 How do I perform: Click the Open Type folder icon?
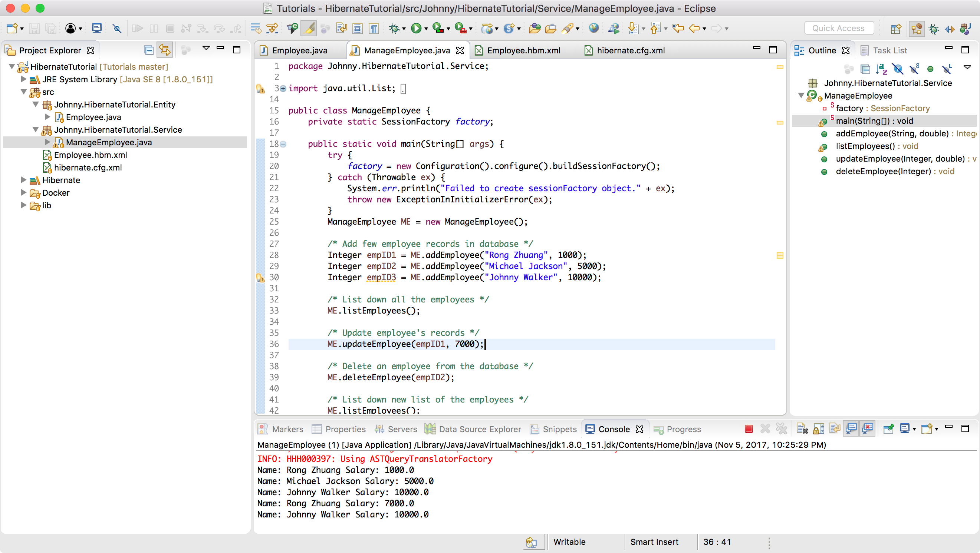(535, 29)
